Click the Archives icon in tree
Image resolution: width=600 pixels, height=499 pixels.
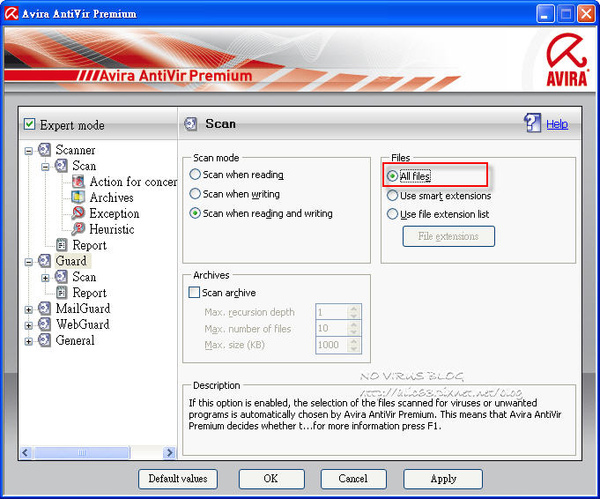pyautogui.click(x=78, y=197)
